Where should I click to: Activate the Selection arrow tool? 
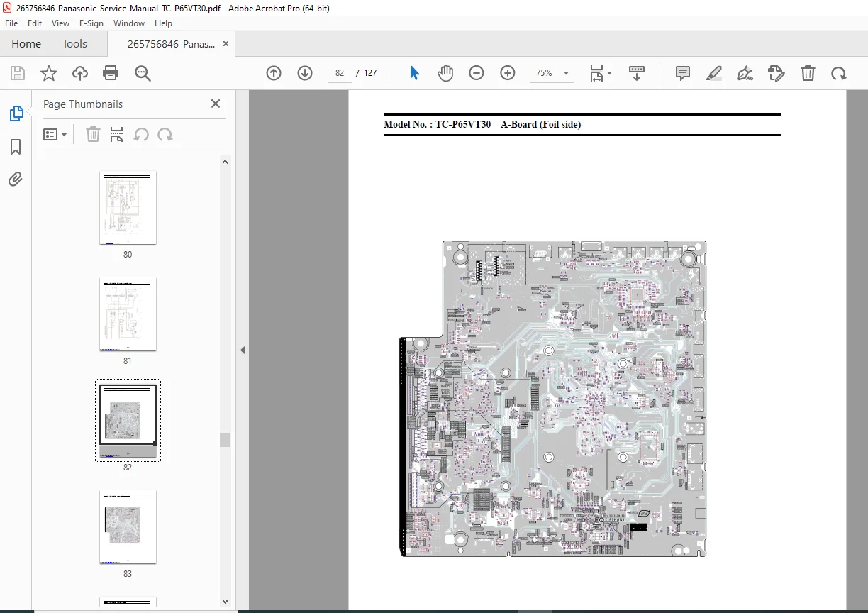click(x=415, y=73)
